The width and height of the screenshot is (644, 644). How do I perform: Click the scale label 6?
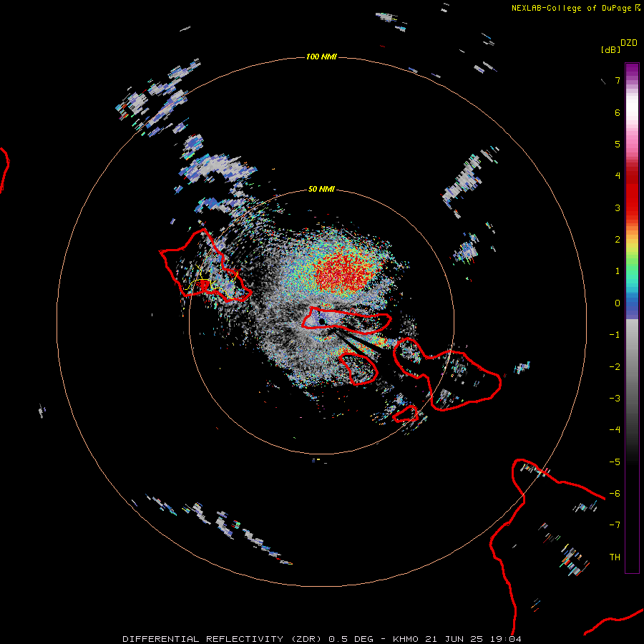tap(618, 112)
